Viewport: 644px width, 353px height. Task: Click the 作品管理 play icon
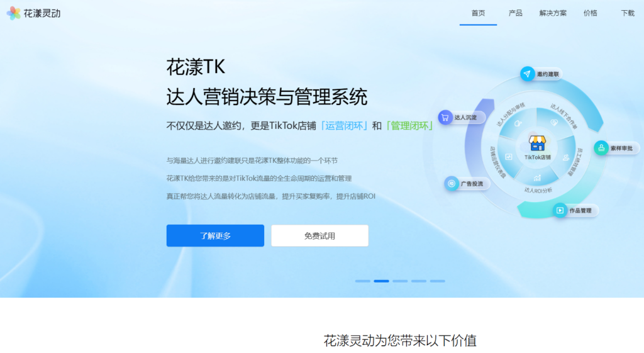(x=560, y=210)
